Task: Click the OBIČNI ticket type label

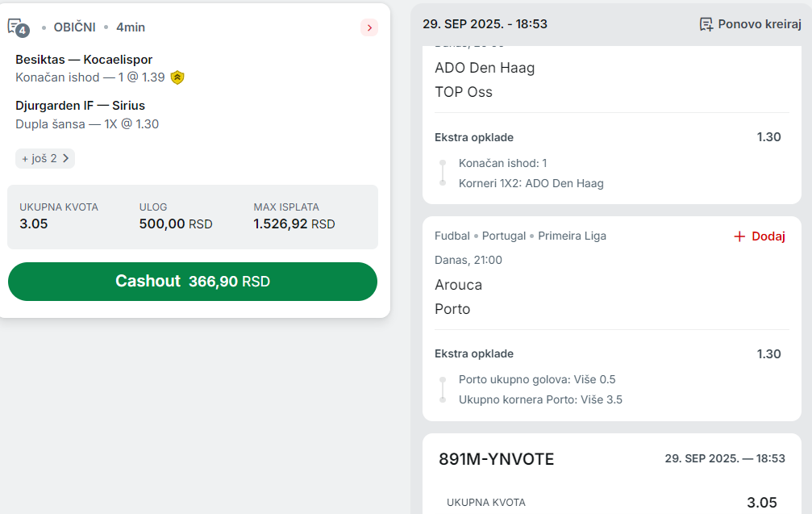Action: click(x=74, y=27)
